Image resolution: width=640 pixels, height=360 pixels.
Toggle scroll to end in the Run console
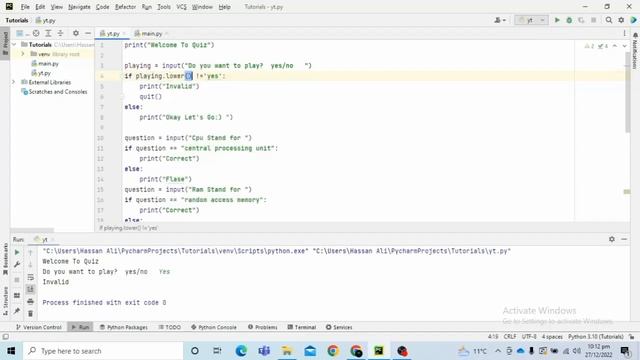(31, 289)
